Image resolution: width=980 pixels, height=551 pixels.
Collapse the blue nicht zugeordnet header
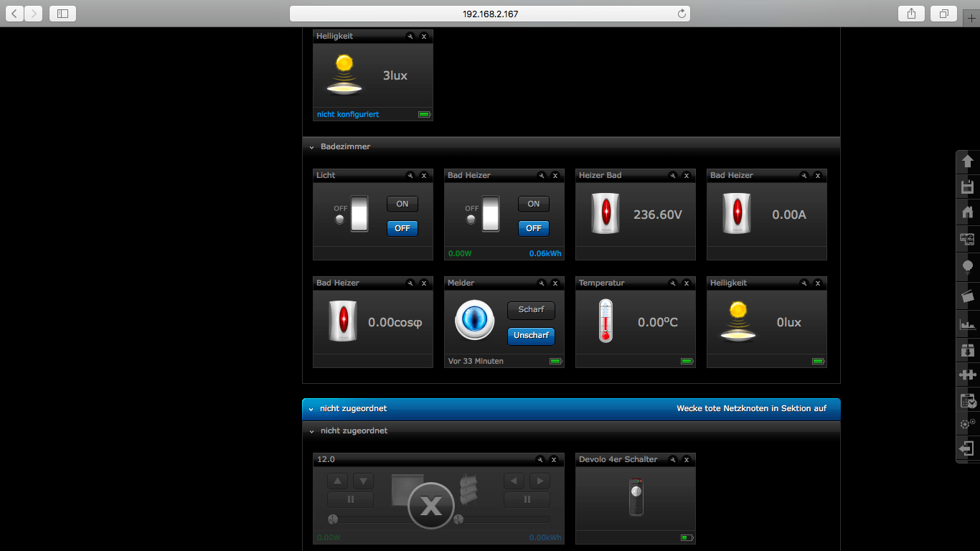point(311,409)
